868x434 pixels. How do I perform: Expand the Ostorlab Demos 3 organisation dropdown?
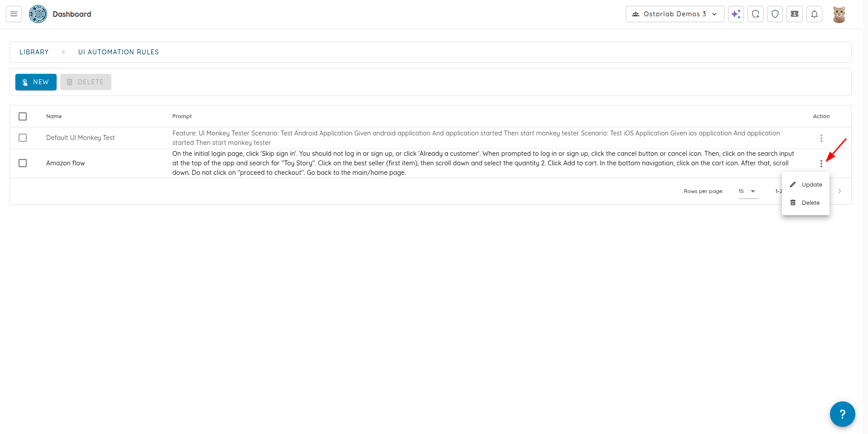click(675, 14)
